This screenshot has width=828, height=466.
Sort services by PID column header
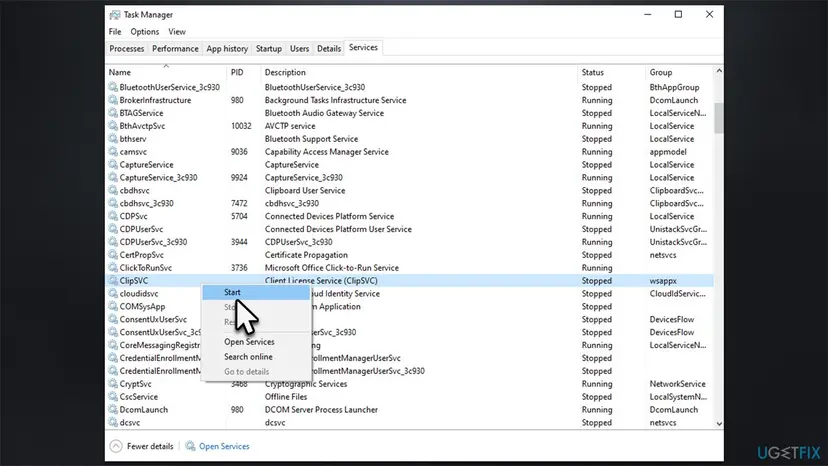click(x=243, y=72)
